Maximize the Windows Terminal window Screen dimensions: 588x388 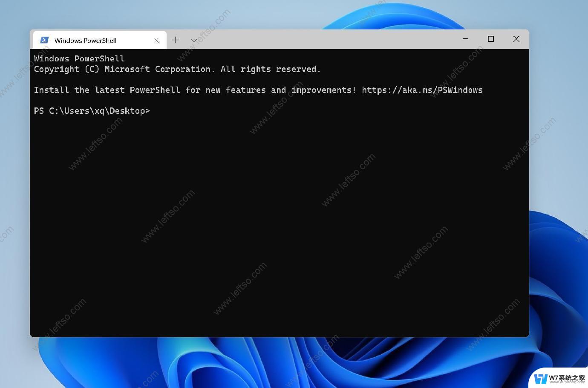(491, 39)
